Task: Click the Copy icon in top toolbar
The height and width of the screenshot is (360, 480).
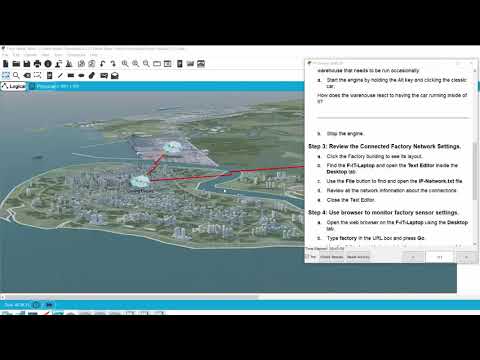Action: tap(81, 64)
